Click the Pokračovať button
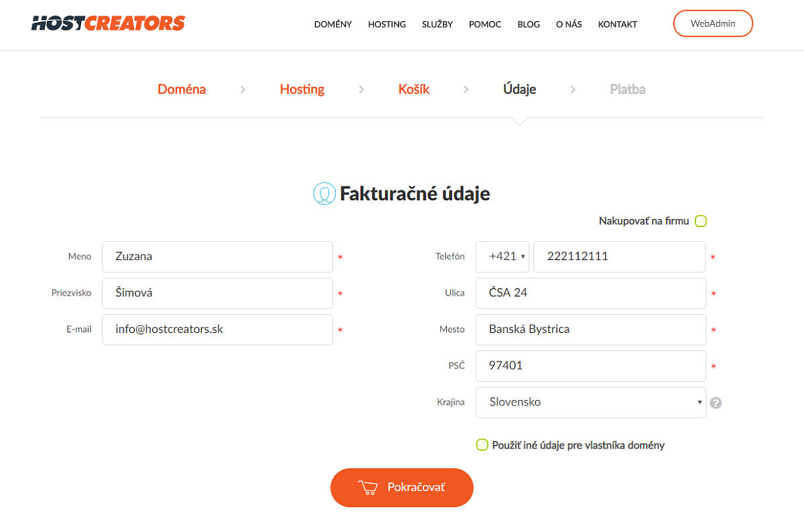This screenshot has width=804, height=532. pyautogui.click(x=402, y=488)
